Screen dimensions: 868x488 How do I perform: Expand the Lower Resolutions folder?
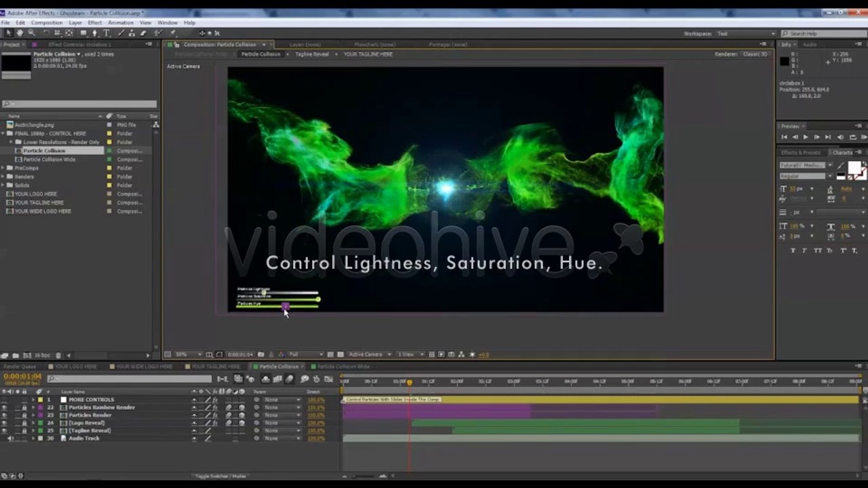point(12,142)
